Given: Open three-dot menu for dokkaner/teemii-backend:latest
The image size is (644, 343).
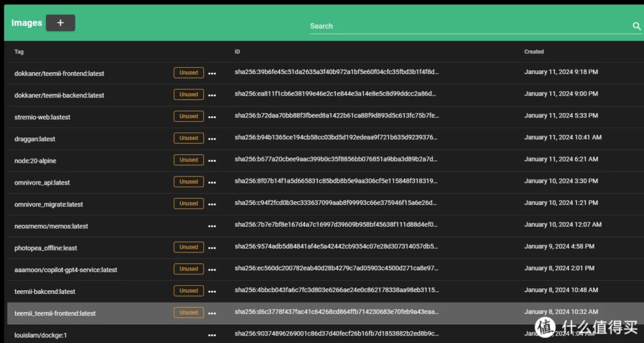Looking at the screenshot, I should [x=212, y=95].
